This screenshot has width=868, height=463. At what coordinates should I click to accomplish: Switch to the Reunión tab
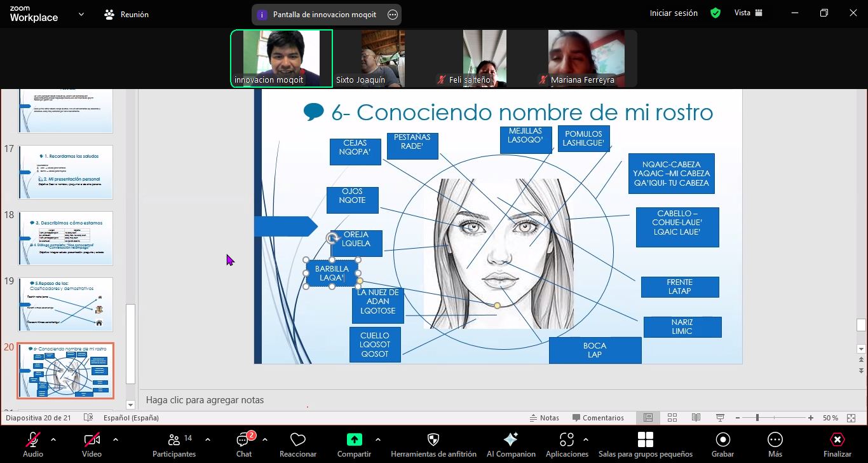pyautogui.click(x=126, y=14)
